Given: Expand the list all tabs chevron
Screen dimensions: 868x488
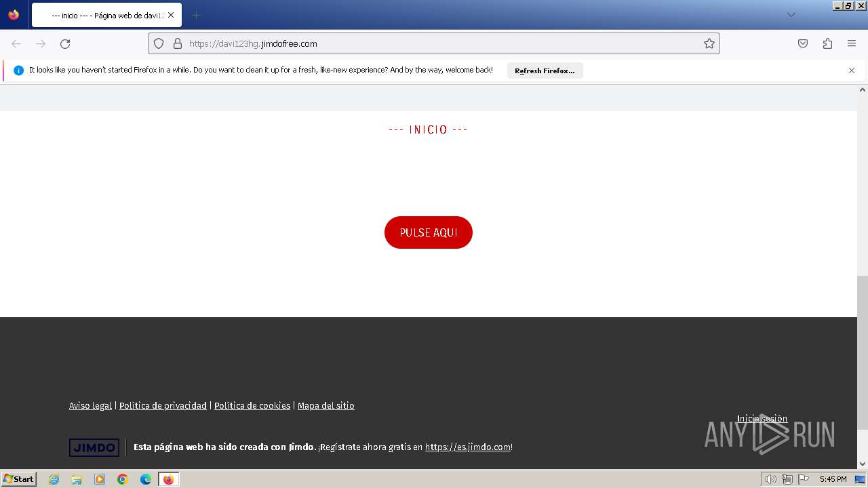Looking at the screenshot, I should coord(791,15).
